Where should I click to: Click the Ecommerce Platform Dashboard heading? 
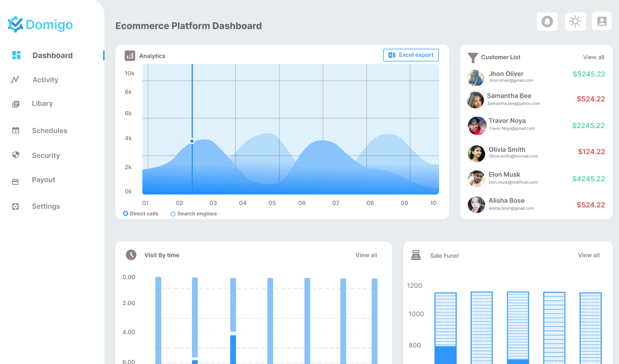[189, 26]
